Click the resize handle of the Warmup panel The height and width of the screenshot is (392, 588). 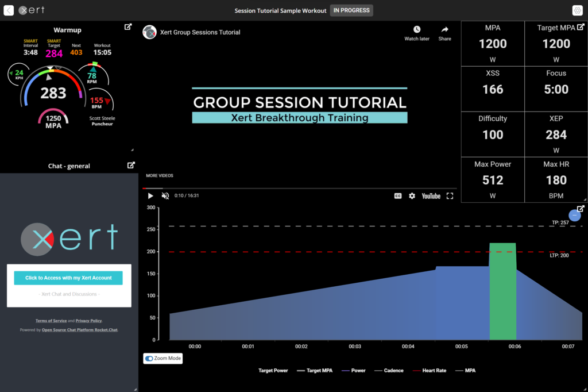(132, 150)
